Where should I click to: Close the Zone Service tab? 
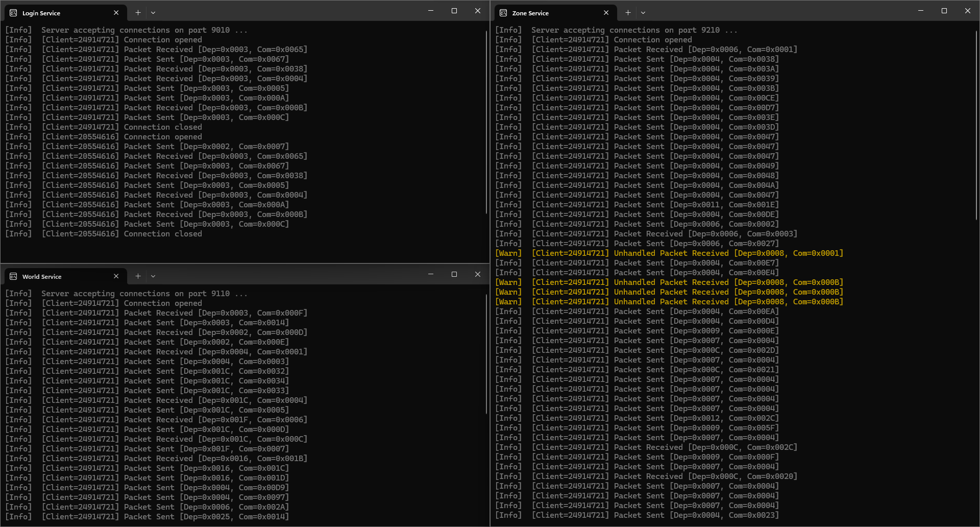(x=606, y=13)
